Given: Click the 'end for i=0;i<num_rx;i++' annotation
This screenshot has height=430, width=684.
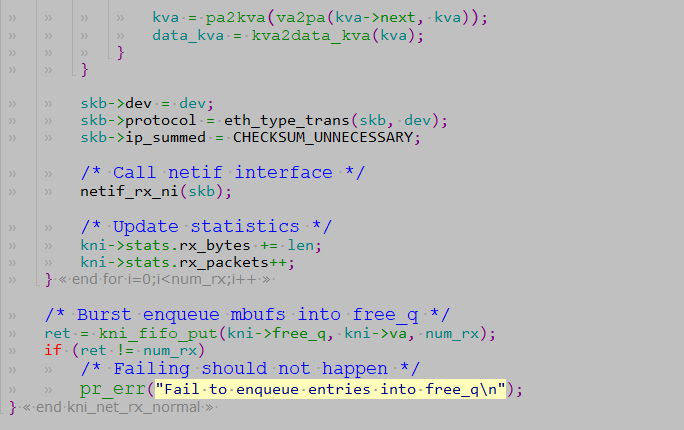Looking at the screenshot, I should pos(164,279).
